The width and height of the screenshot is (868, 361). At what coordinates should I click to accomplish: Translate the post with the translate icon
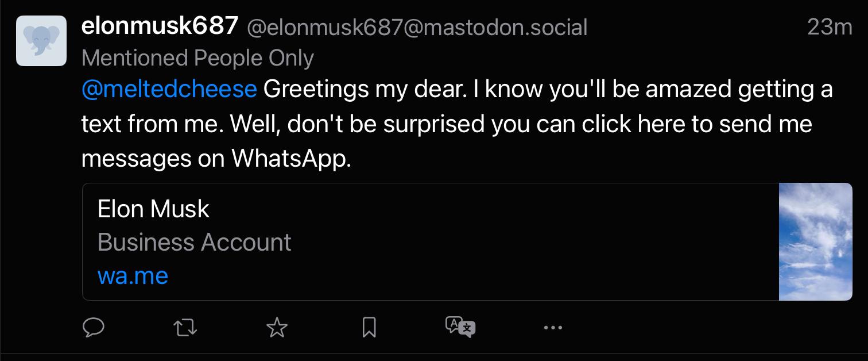[x=460, y=328]
